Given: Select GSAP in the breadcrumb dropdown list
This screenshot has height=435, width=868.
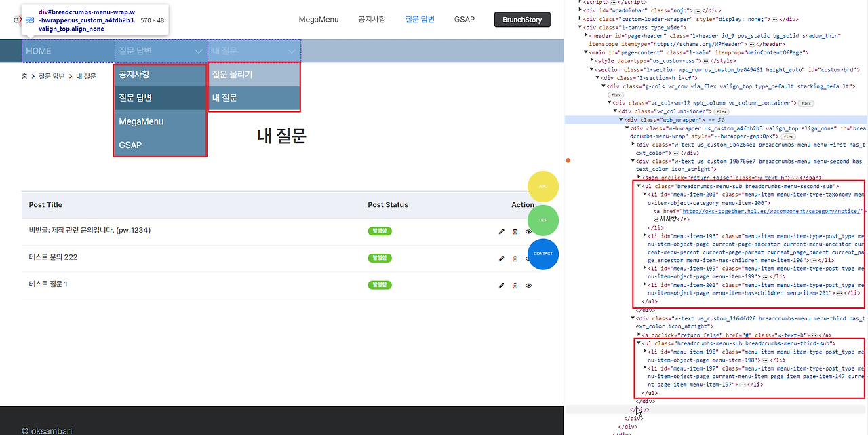Looking at the screenshot, I should [160, 145].
